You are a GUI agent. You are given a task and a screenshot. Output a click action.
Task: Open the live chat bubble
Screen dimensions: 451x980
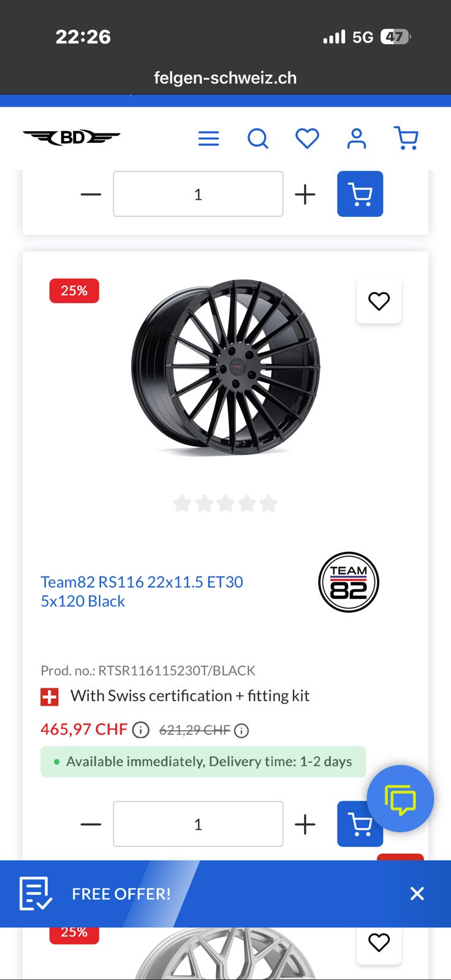(x=400, y=799)
